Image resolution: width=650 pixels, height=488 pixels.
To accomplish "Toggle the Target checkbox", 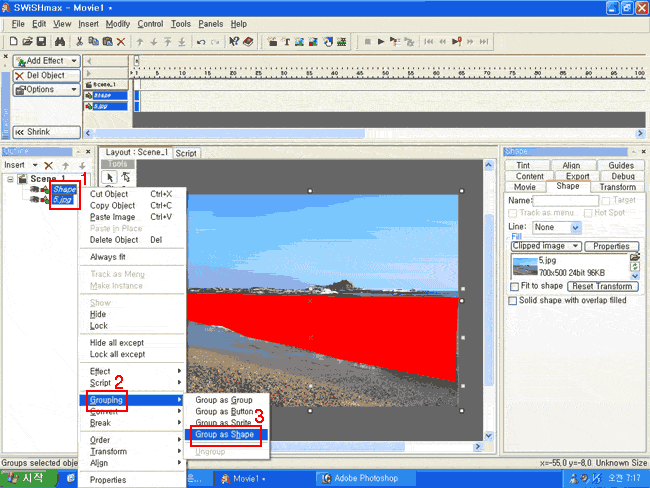I will (606, 201).
